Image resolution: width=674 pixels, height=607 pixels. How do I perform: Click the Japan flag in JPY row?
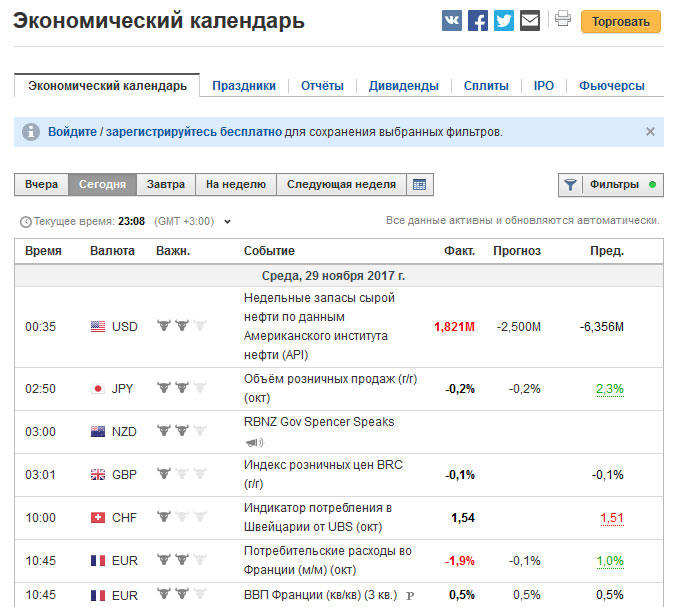(98, 389)
